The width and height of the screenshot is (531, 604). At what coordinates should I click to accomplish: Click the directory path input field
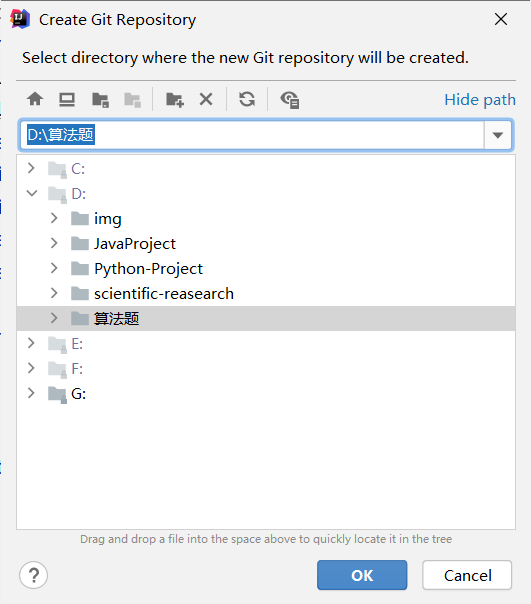[x=252, y=135]
